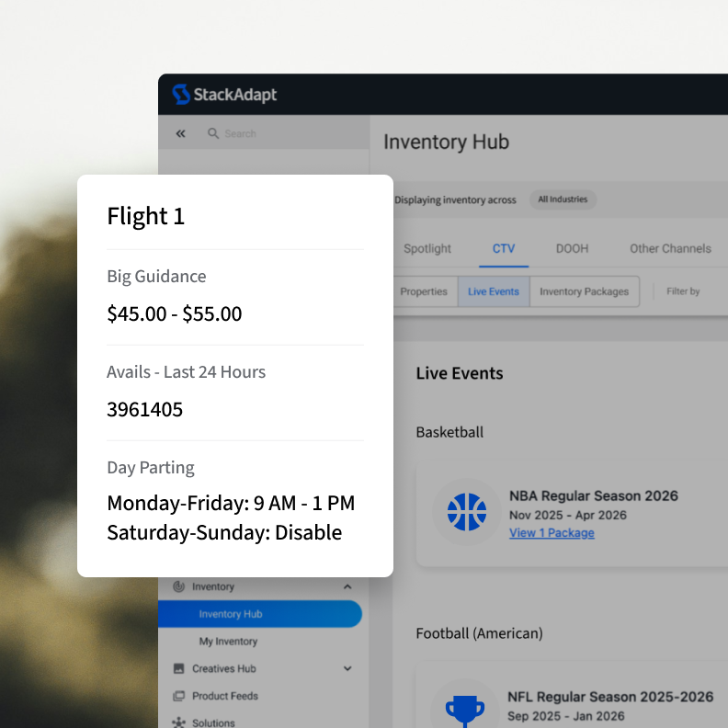The image size is (728, 728).
Task: Switch to the Other Channels tab
Action: pos(670,248)
